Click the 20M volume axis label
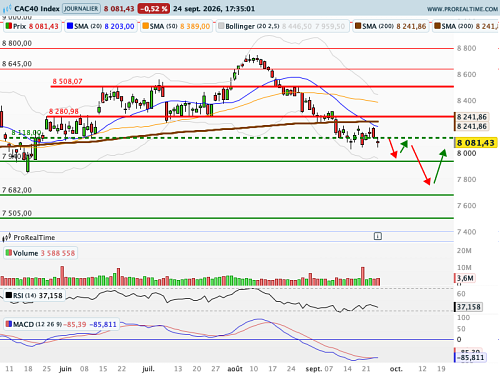This screenshot has height=375, width=500. 464,251
